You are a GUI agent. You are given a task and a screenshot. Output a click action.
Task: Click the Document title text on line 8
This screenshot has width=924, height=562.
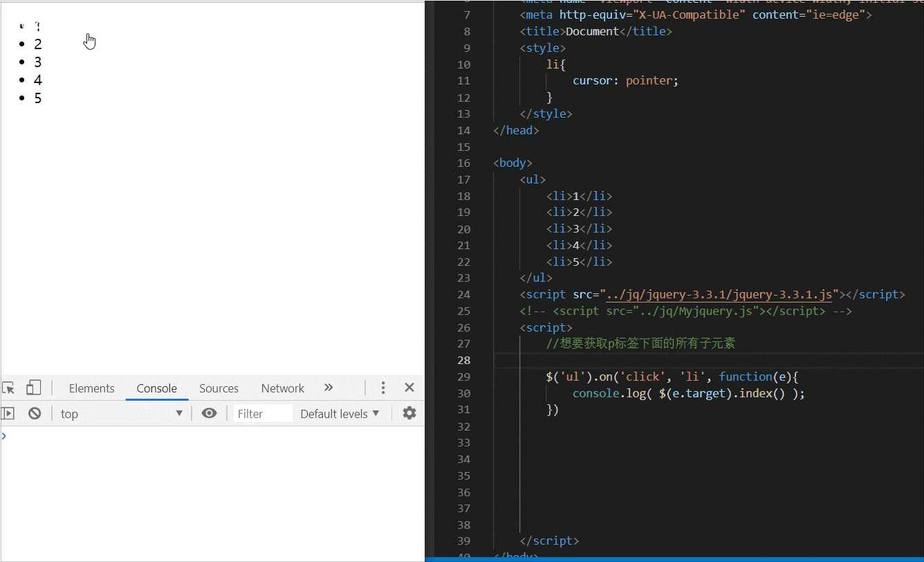[x=592, y=31]
